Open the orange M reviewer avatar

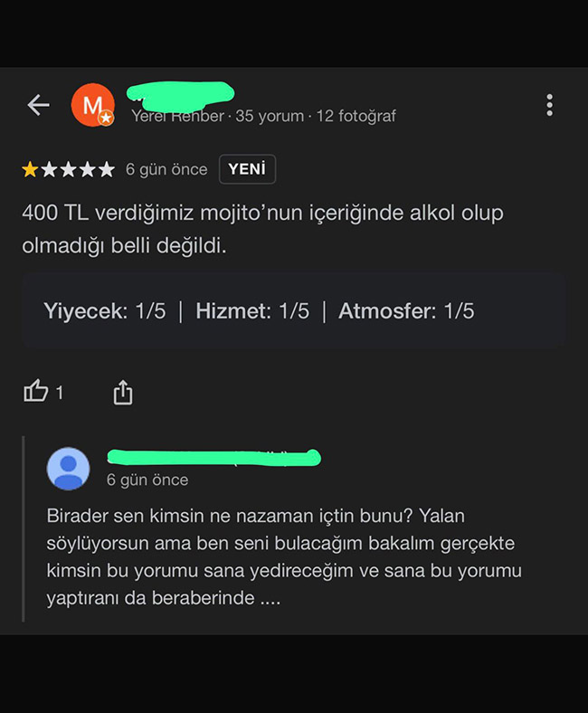coord(93,105)
